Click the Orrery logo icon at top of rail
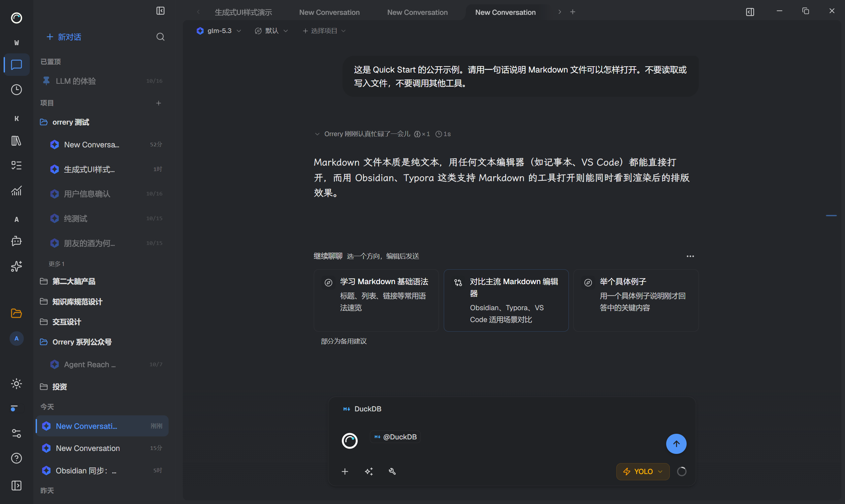 (16, 18)
